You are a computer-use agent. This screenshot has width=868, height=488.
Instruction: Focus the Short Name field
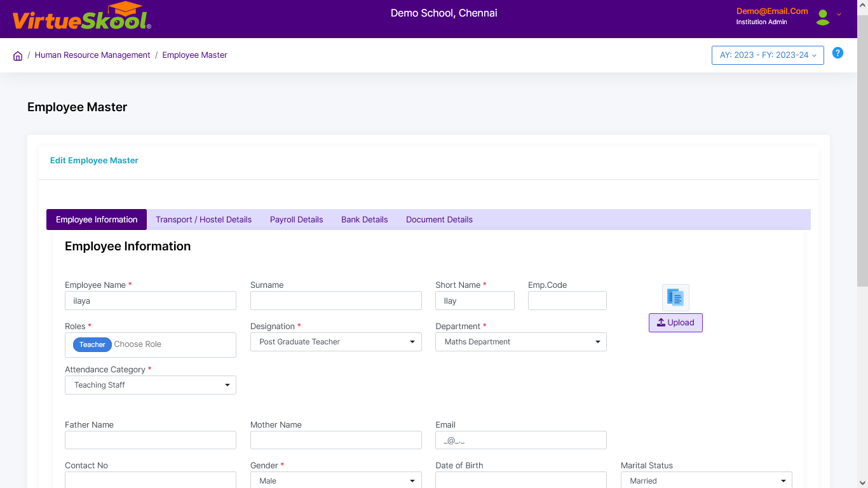point(475,301)
